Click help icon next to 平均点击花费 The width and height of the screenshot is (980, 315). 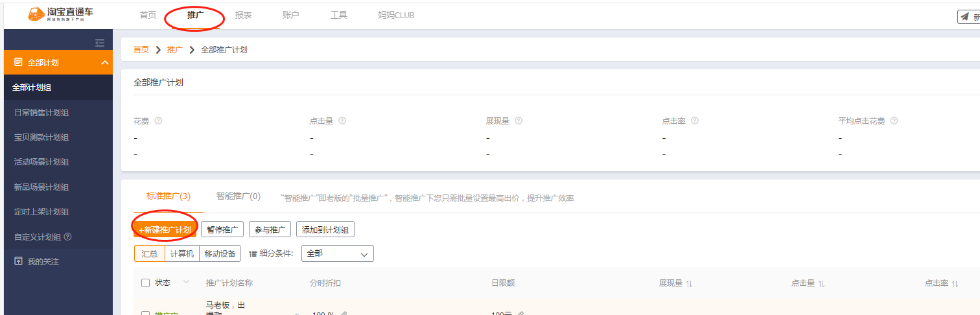(894, 121)
